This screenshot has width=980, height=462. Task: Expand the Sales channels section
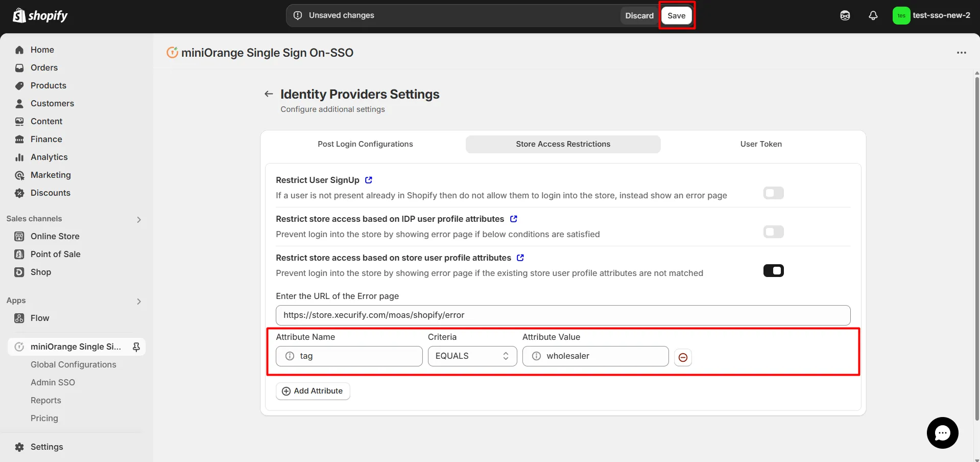139,219
